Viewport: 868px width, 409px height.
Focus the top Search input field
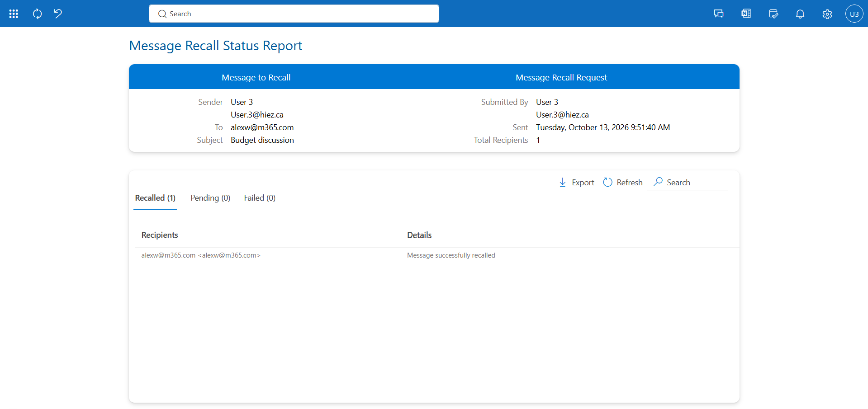click(x=294, y=14)
